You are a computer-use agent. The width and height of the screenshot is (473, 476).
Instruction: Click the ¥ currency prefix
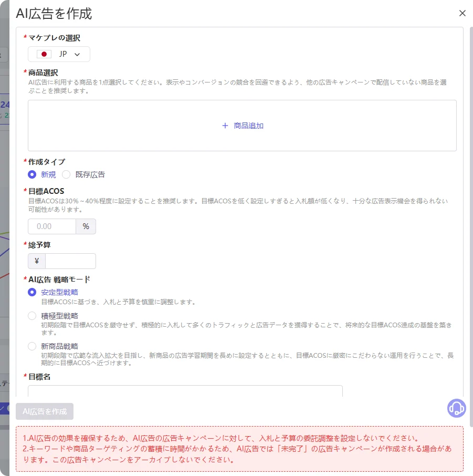(x=37, y=261)
